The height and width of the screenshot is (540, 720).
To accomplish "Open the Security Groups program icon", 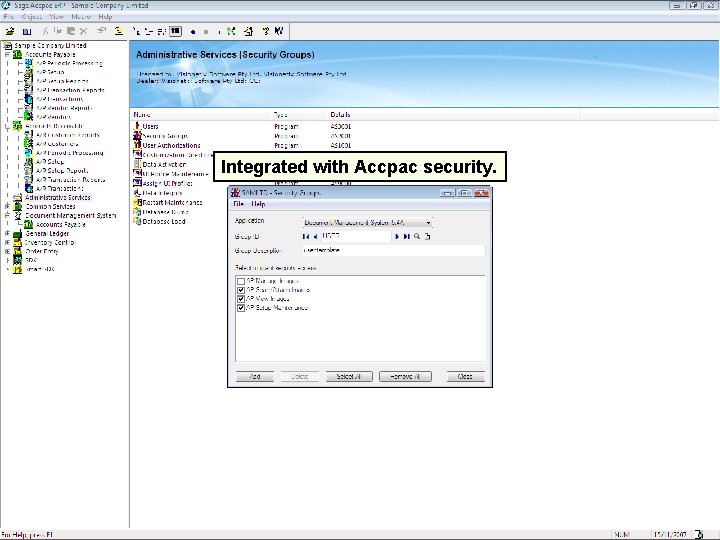I will (137, 135).
